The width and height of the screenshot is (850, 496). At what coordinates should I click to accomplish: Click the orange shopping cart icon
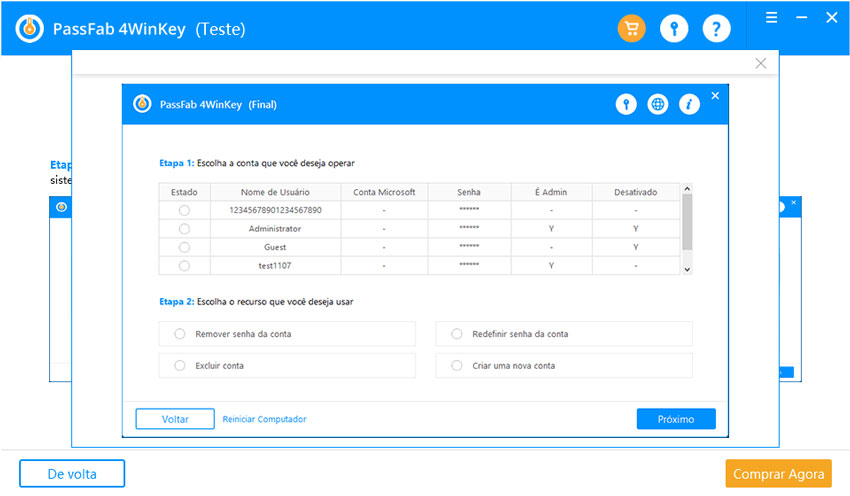[x=632, y=29]
